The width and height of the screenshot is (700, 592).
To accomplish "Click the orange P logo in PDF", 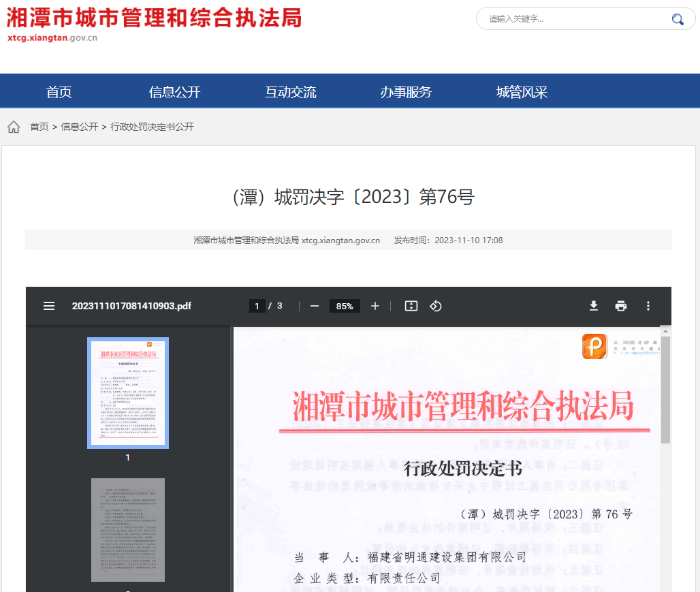I will coord(594,346).
